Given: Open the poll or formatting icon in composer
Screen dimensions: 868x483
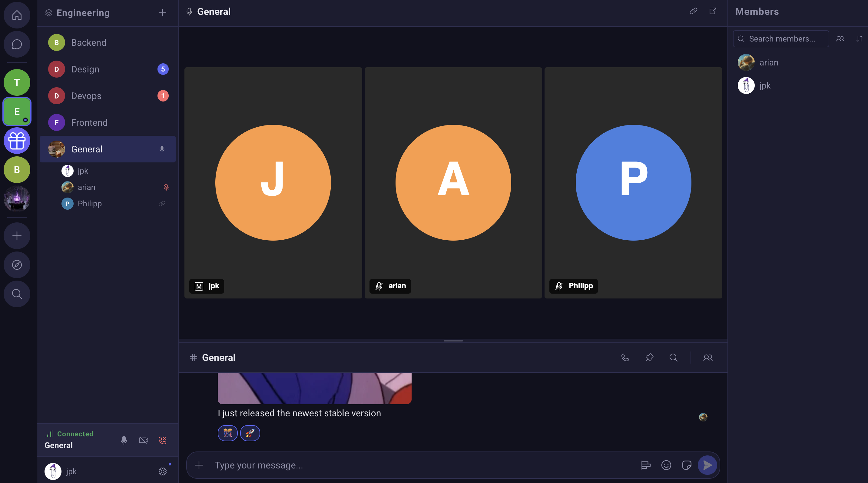Looking at the screenshot, I should click(x=646, y=465).
